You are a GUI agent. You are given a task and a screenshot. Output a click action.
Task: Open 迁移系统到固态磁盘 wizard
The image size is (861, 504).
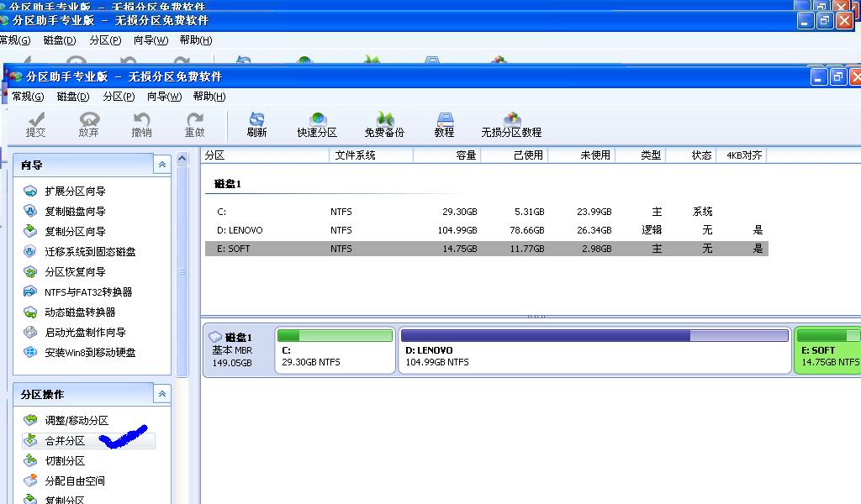coord(79,252)
